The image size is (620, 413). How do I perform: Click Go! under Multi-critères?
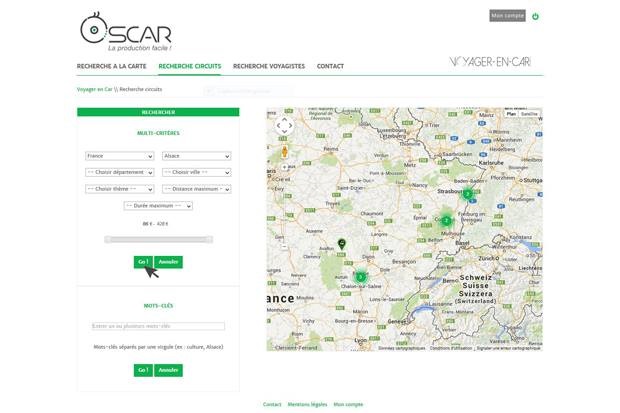point(143,262)
